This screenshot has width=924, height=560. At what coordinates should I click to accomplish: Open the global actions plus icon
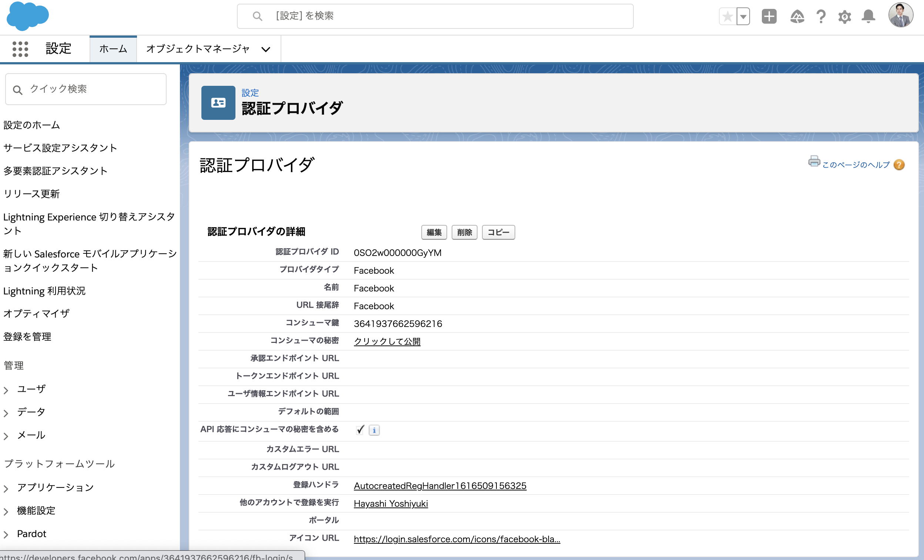pos(769,16)
